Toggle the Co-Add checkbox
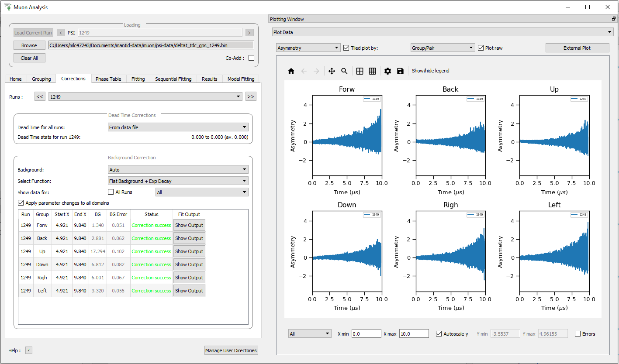Viewport: 619px width, 364px height. (251, 58)
